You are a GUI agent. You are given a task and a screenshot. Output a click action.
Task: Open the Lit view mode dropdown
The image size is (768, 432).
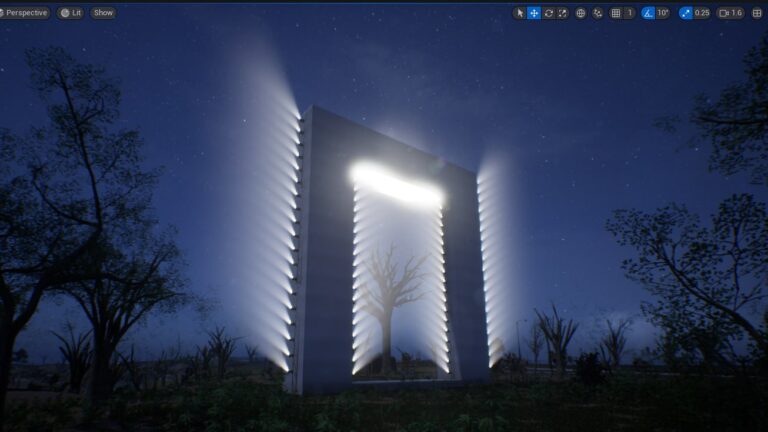(x=70, y=13)
